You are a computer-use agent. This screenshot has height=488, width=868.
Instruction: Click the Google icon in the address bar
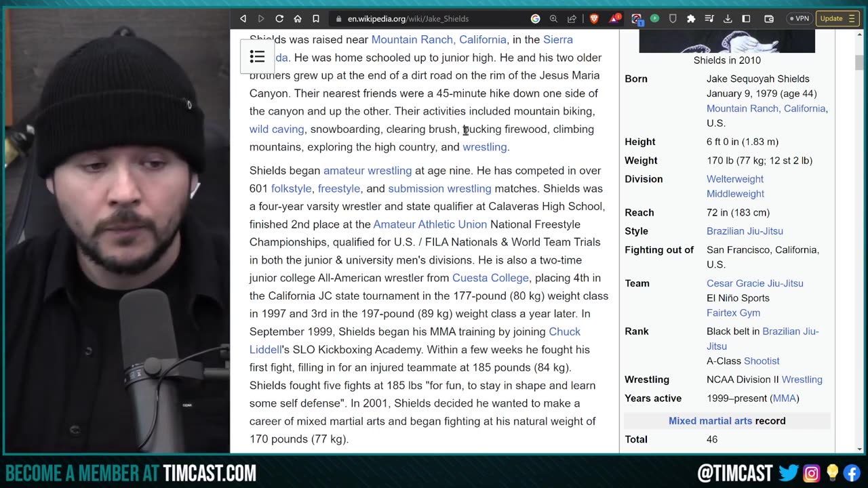(x=536, y=19)
